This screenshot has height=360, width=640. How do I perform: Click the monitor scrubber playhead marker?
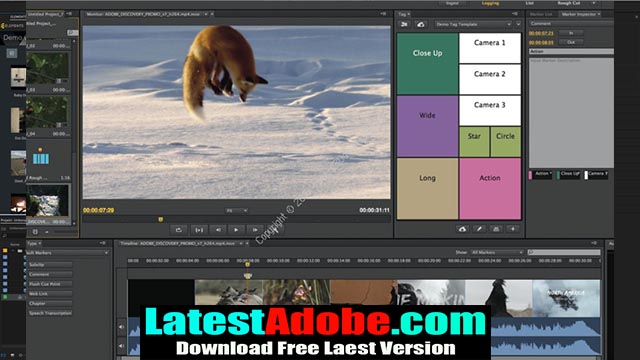pyautogui.click(x=160, y=220)
